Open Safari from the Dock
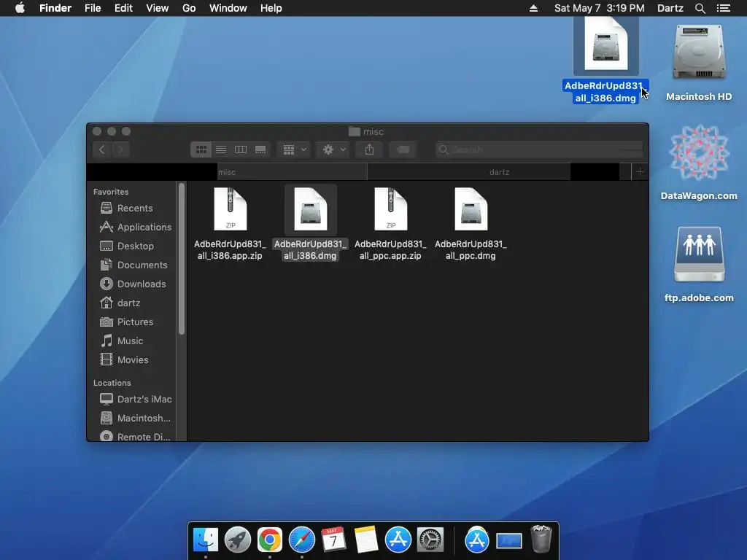Viewport: 747px width, 560px height. (301, 540)
